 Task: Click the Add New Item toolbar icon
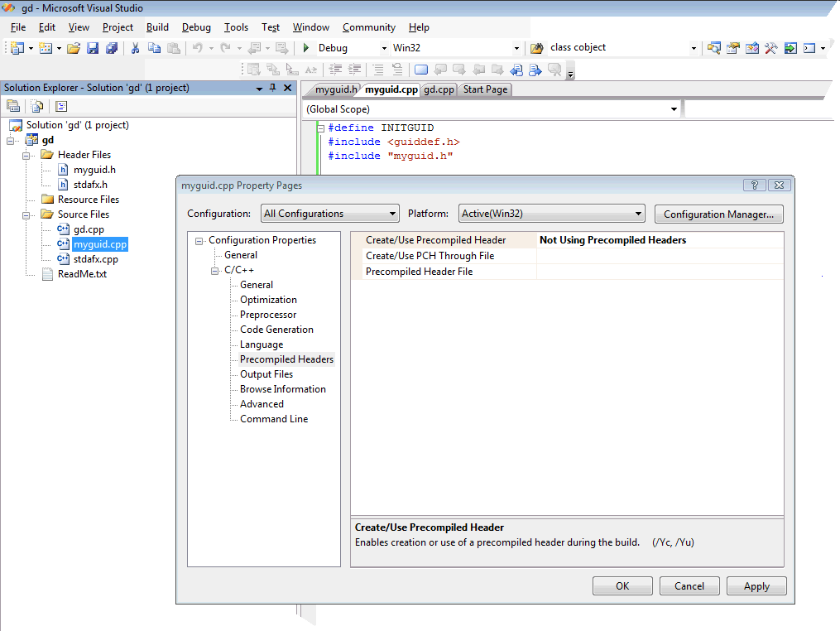click(x=46, y=48)
